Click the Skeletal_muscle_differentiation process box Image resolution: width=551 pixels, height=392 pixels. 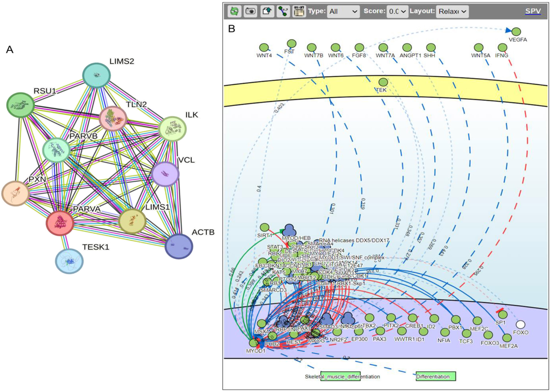[340, 376]
